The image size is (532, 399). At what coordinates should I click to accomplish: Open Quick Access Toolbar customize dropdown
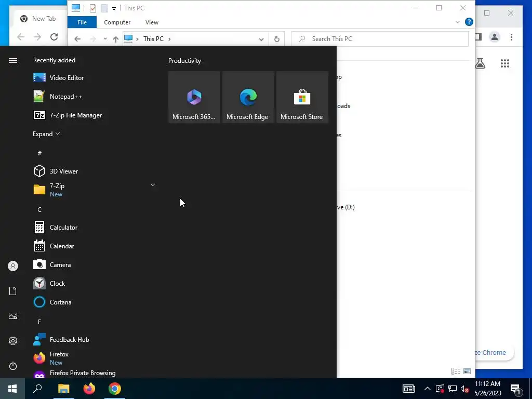pos(114,8)
